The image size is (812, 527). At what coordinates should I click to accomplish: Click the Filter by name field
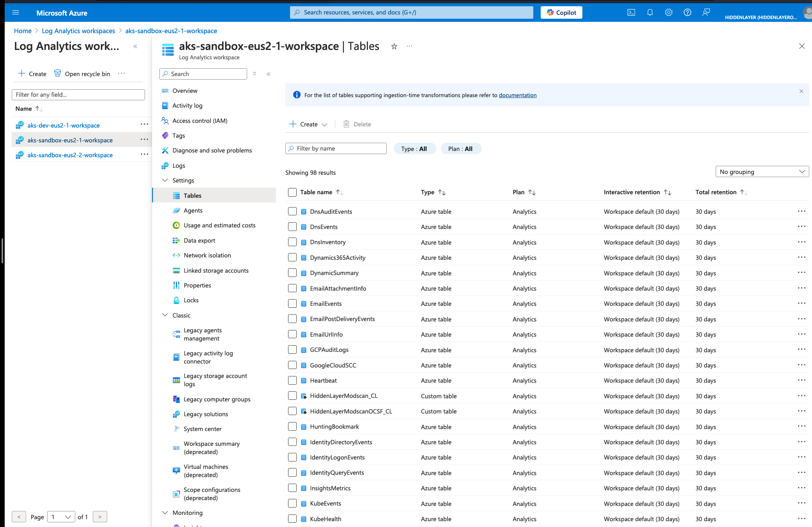336,148
